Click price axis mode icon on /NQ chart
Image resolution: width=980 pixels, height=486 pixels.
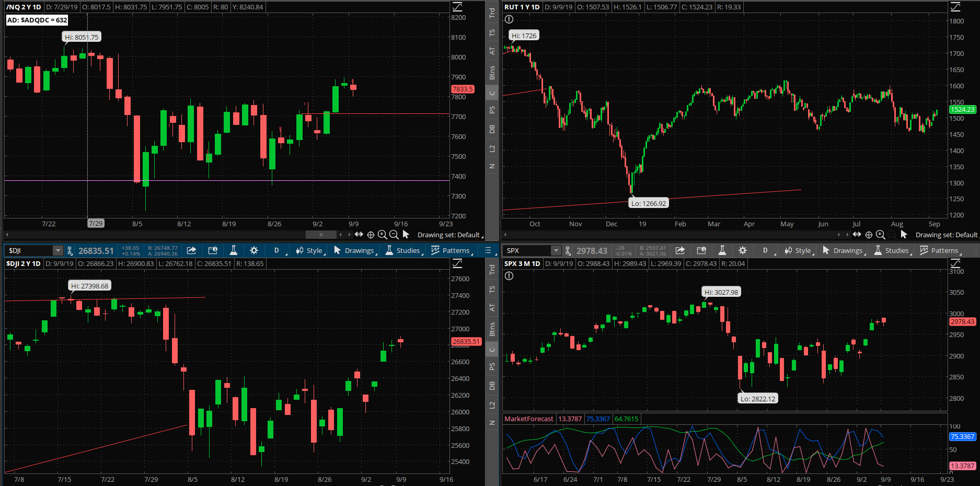[x=457, y=7]
